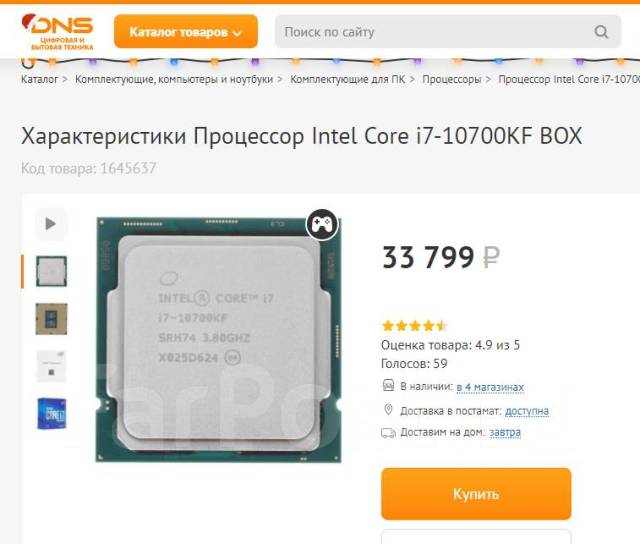Click the DNS logo
640x544 pixels.
[57, 31]
